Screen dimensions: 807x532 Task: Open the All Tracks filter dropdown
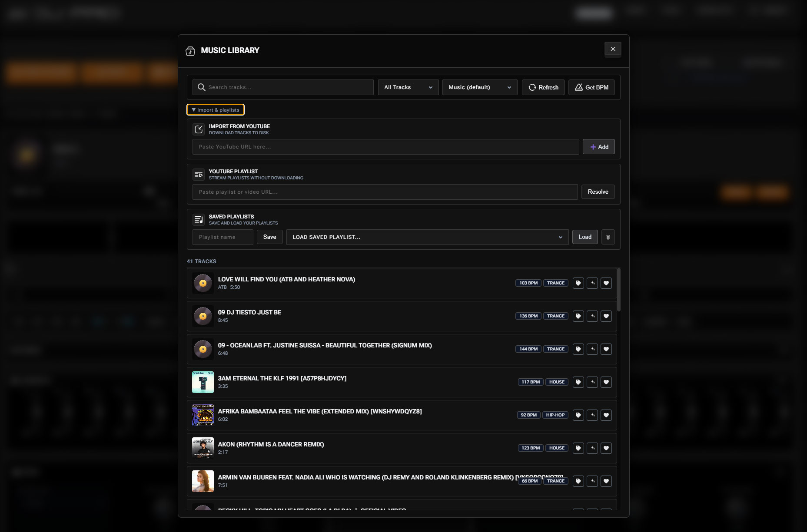(x=408, y=87)
